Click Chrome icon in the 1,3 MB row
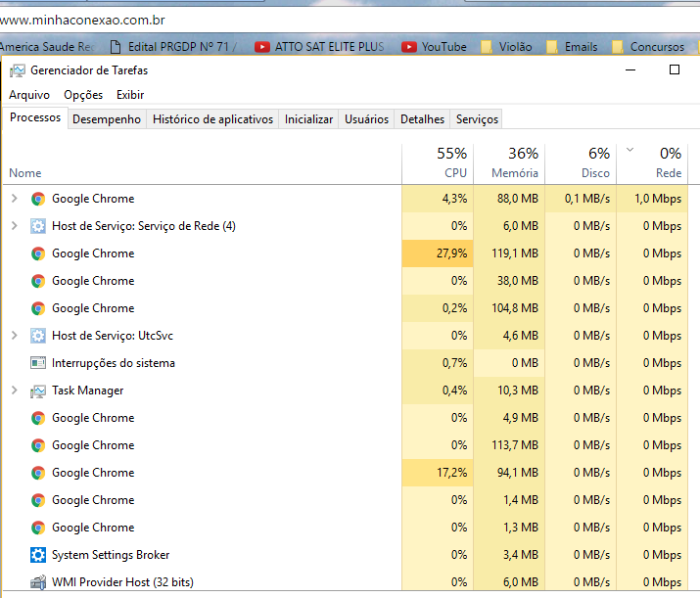 (x=38, y=528)
